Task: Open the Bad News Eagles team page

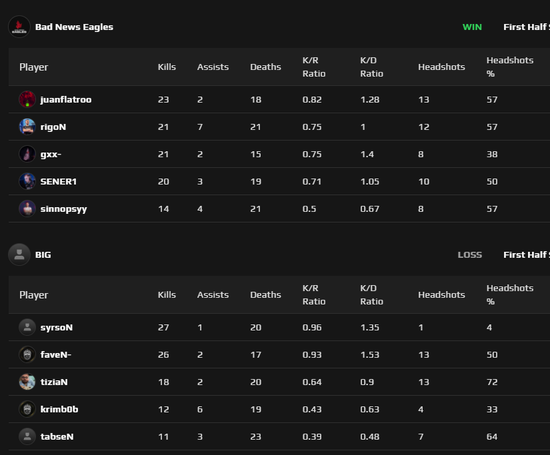Action: (74, 27)
